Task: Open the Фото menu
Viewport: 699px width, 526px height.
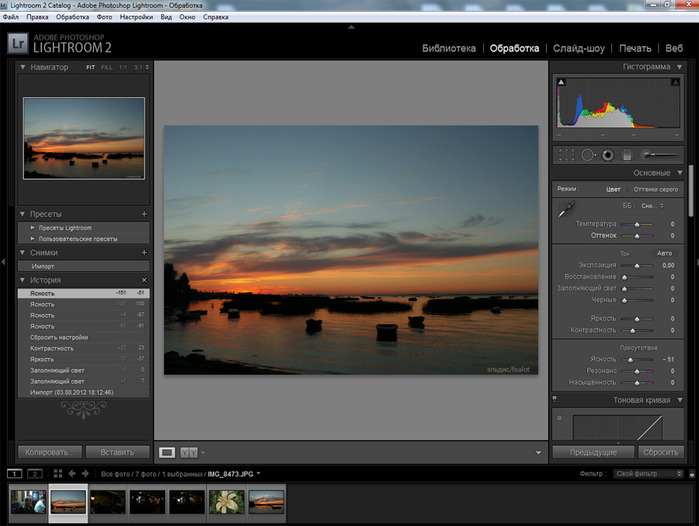Action: (x=104, y=17)
